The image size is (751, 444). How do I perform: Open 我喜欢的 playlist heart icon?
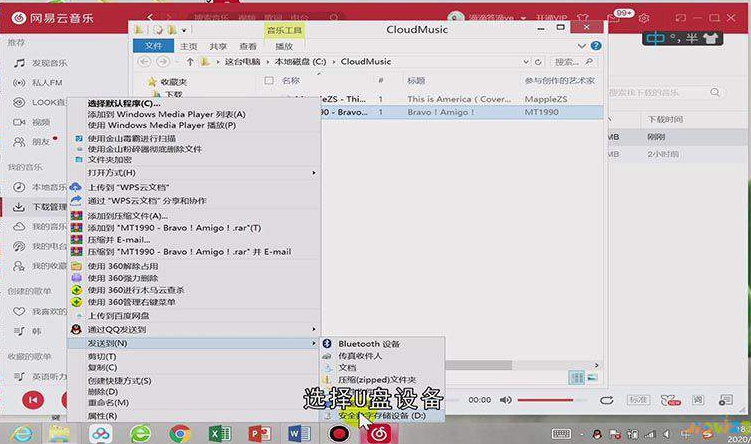tap(19, 311)
